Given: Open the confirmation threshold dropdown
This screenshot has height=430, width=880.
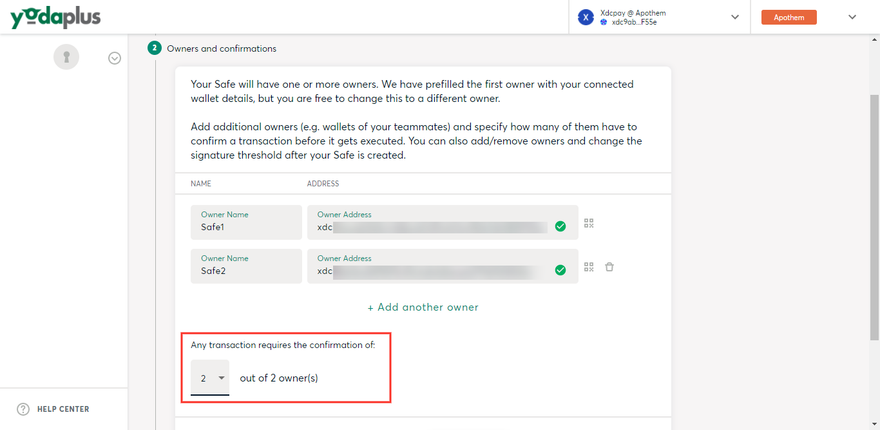Looking at the screenshot, I should click(x=210, y=378).
